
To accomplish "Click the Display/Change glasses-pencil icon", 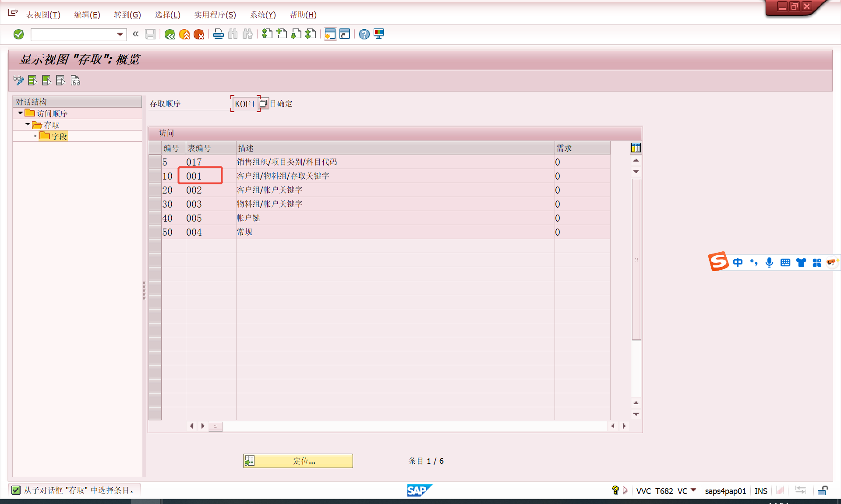I will pyautogui.click(x=18, y=81).
